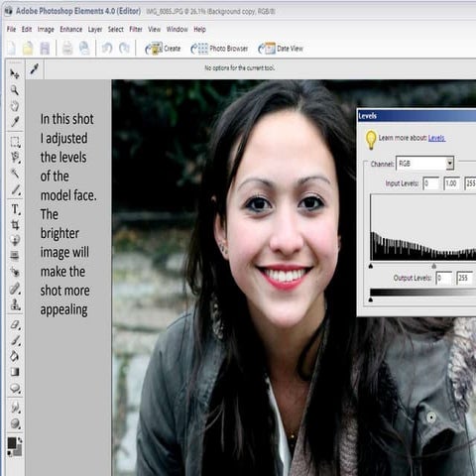Viewport: 476px width, 476px height.
Task: Select the Eyedropper tool in the toolbox
Action: coord(15,121)
